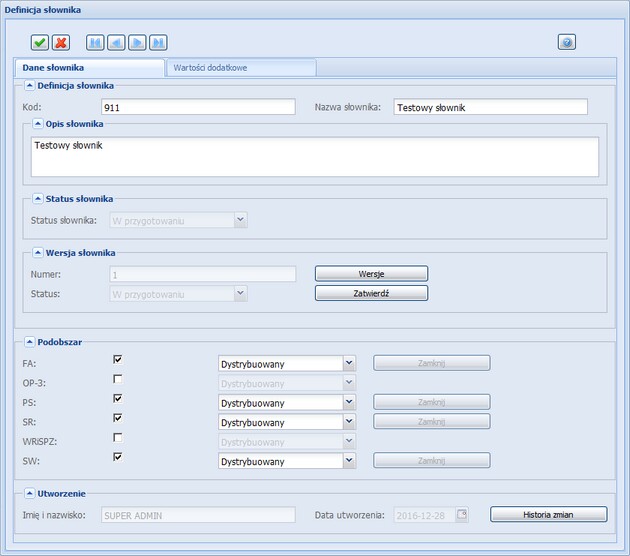This screenshot has height=556, width=630.
Task: Uncheck the FA checkbox
Action: pyautogui.click(x=118, y=359)
